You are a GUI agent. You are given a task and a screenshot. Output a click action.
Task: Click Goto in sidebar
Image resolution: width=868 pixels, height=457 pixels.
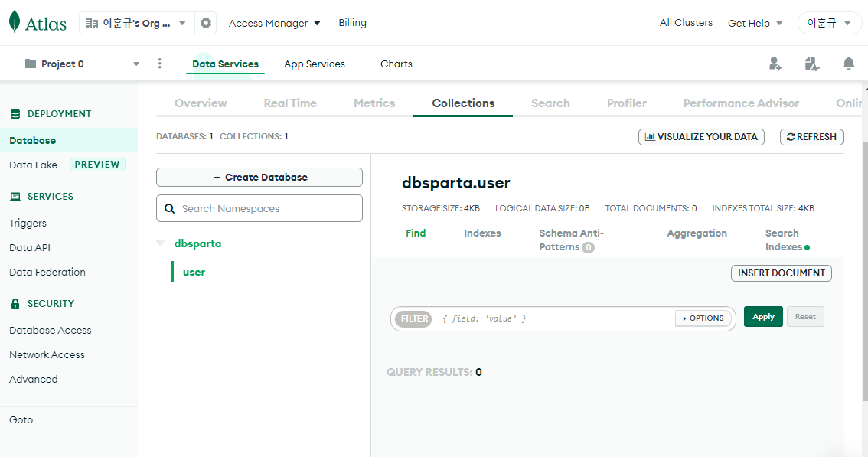tap(21, 420)
